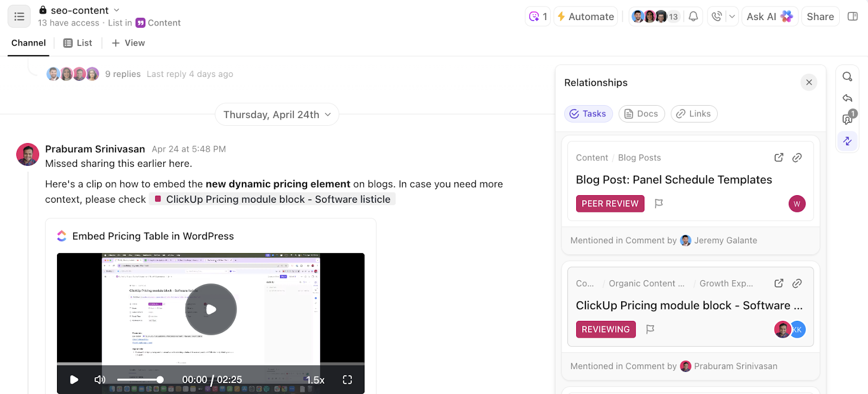
Task: Expand the seo-content name dropdown
Action: click(x=117, y=10)
